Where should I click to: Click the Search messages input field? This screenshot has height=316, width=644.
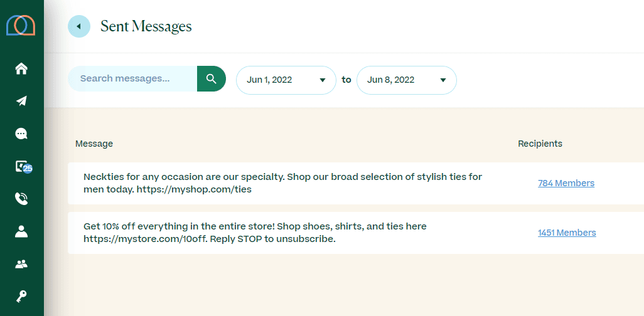click(x=132, y=78)
